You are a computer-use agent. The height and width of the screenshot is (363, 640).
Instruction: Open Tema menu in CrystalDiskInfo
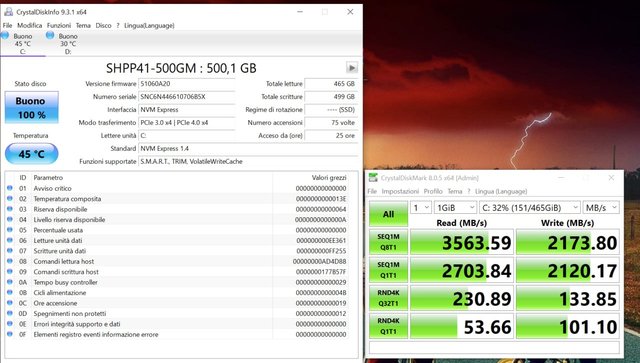[x=83, y=25]
